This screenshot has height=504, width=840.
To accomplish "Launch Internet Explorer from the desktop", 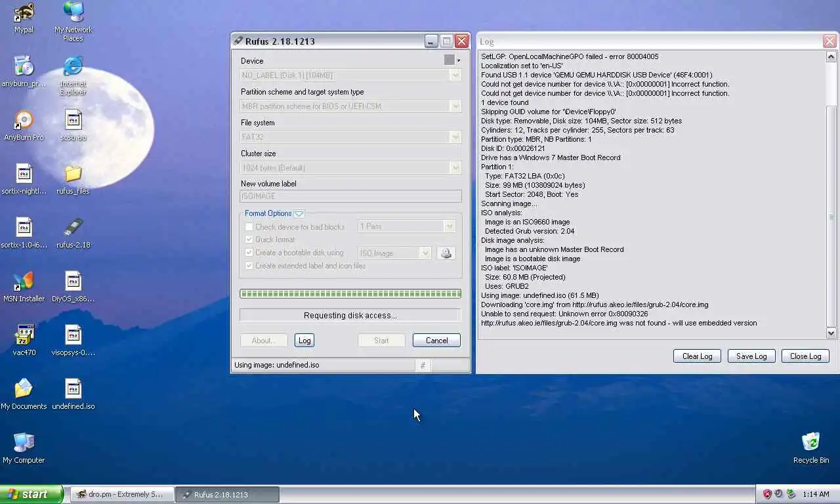I will 73,66.
